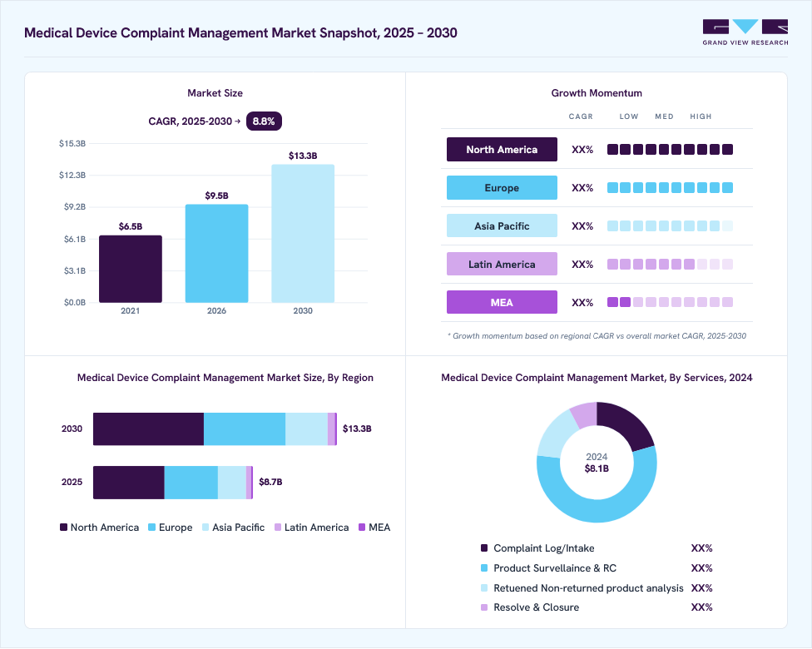Click the Asia Pacific segment of 2030 bar
812x649 pixels.
coord(306,429)
